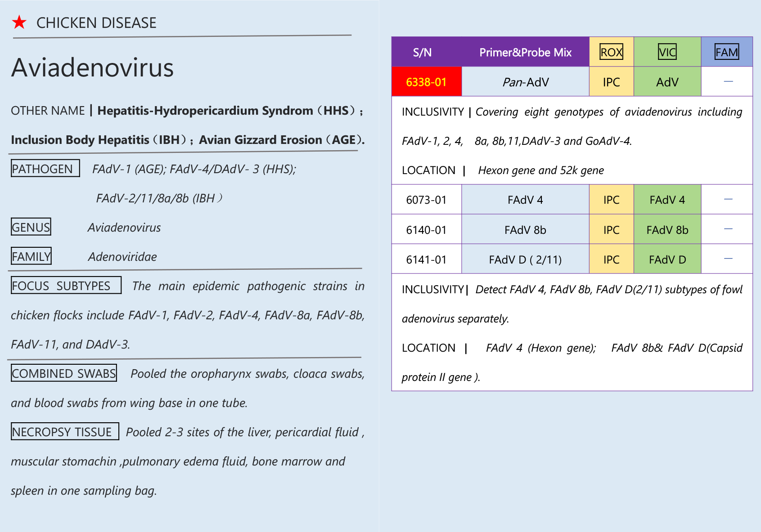
Task: Select the boxed FAMILY label
Action: click(31, 256)
